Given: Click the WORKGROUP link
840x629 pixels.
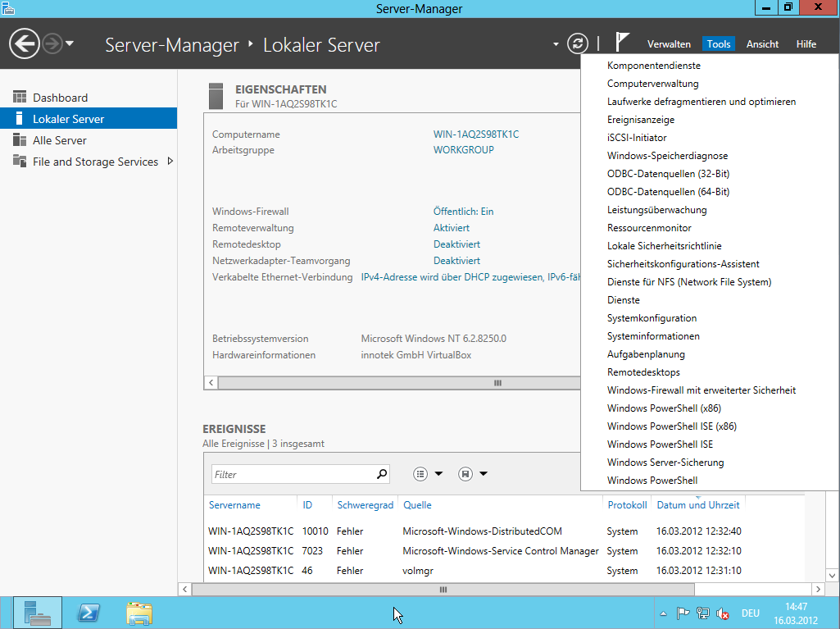Looking at the screenshot, I should (x=463, y=150).
